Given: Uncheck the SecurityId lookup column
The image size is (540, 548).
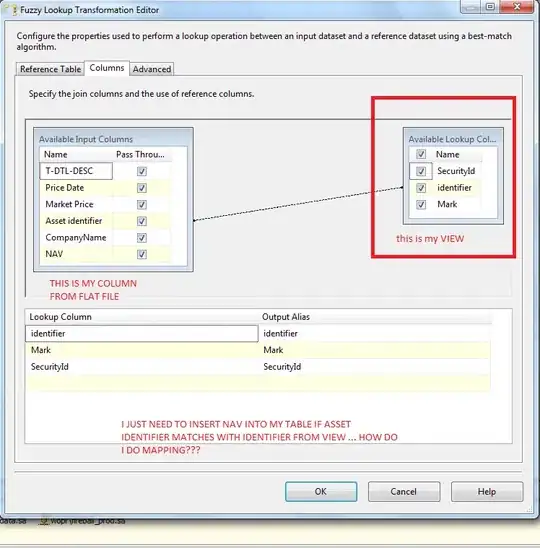Looking at the screenshot, I should coord(421,171).
